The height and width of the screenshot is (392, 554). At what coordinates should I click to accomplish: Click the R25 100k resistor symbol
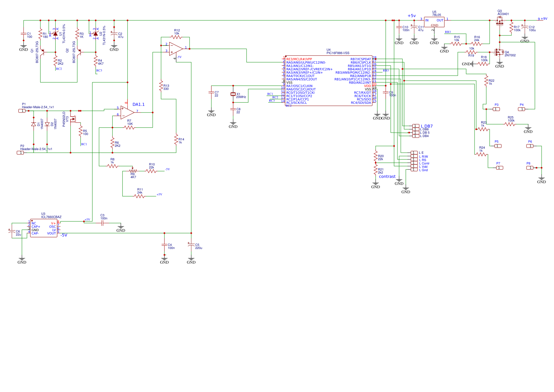click(x=510, y=124)
